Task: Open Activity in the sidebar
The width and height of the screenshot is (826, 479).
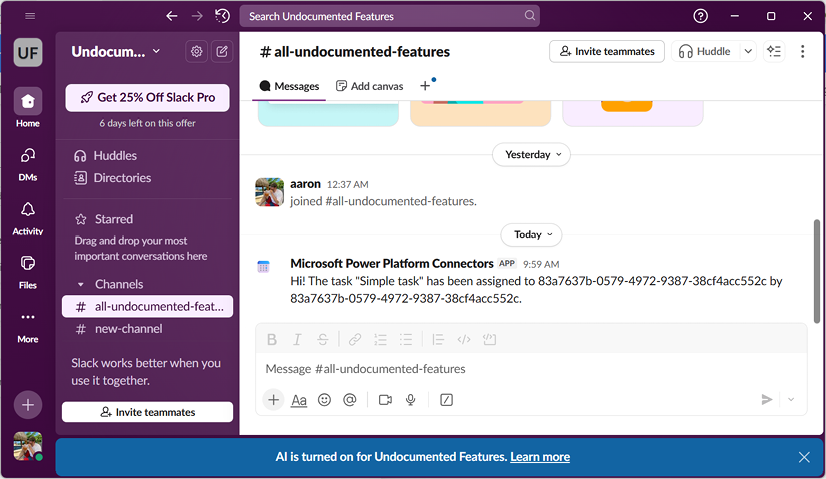Action: 28,218
